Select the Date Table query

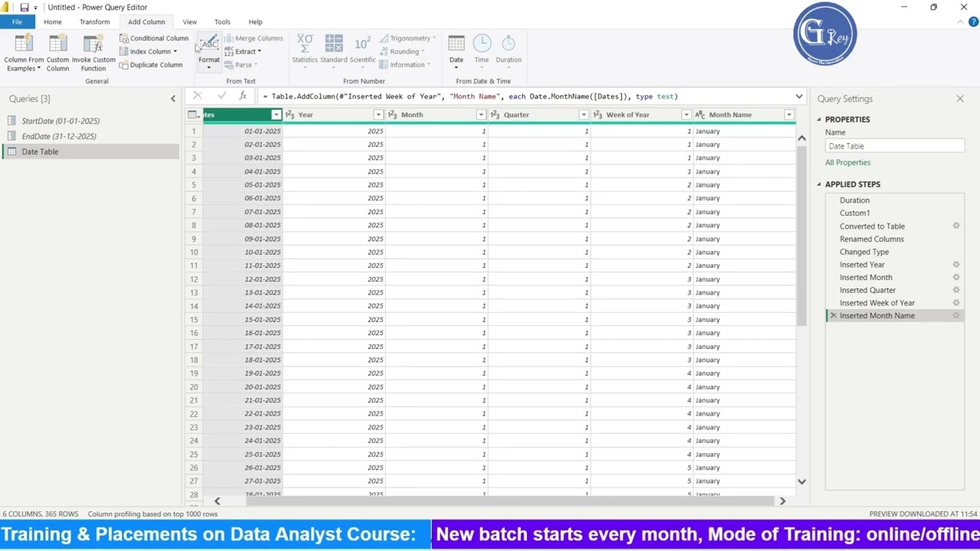91,152
